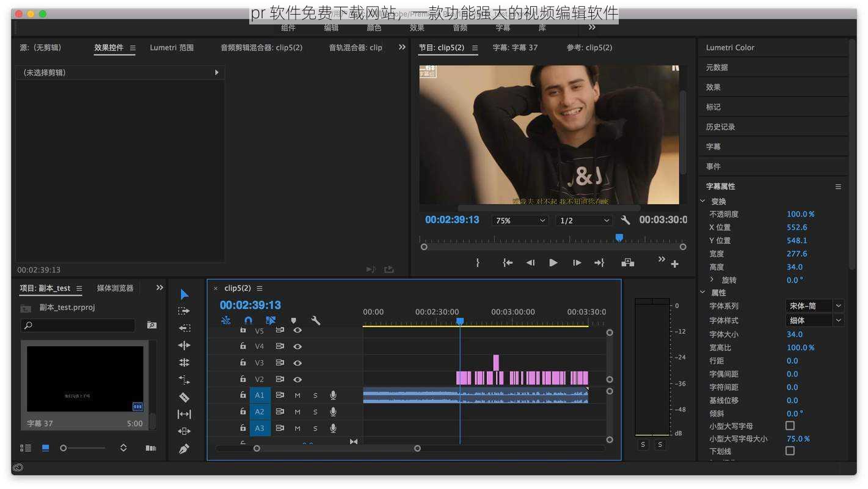Screen dimensions: 868x489
Task: Select the Slip tool
Action: pyautogui.click(x=184, y=414)
